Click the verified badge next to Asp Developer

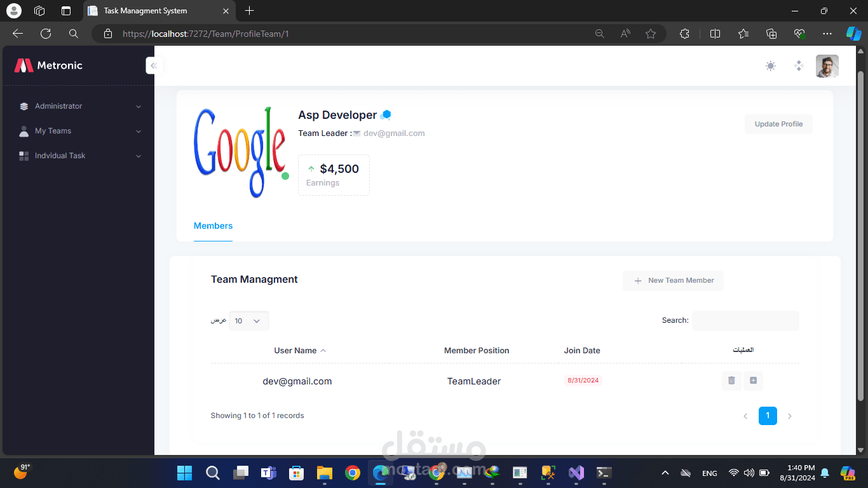click(x=386, y=115)
